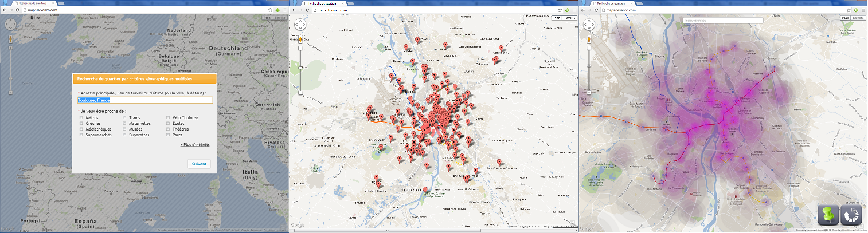
Task: Open the Chrome menu in the left window
Action: tap(284, 10)
